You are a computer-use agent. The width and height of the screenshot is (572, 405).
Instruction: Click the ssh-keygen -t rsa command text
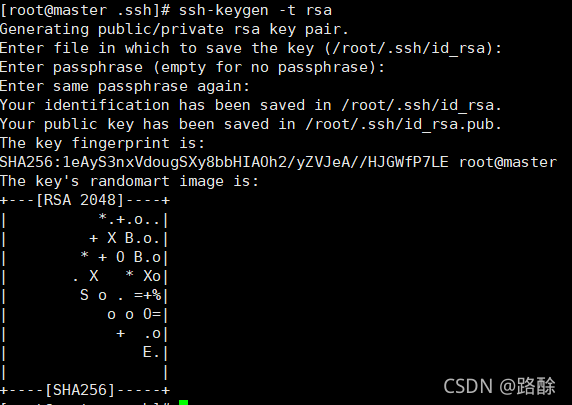tap(255, 10)
